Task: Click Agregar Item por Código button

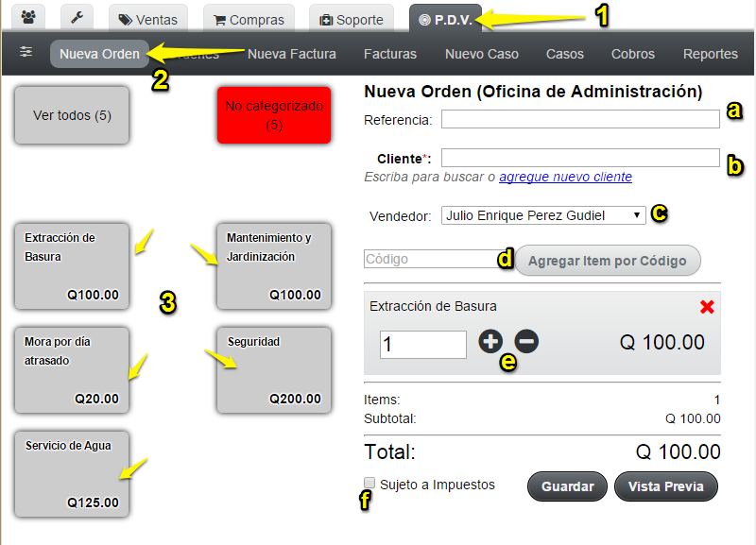Action: click(x=608, y=260)
